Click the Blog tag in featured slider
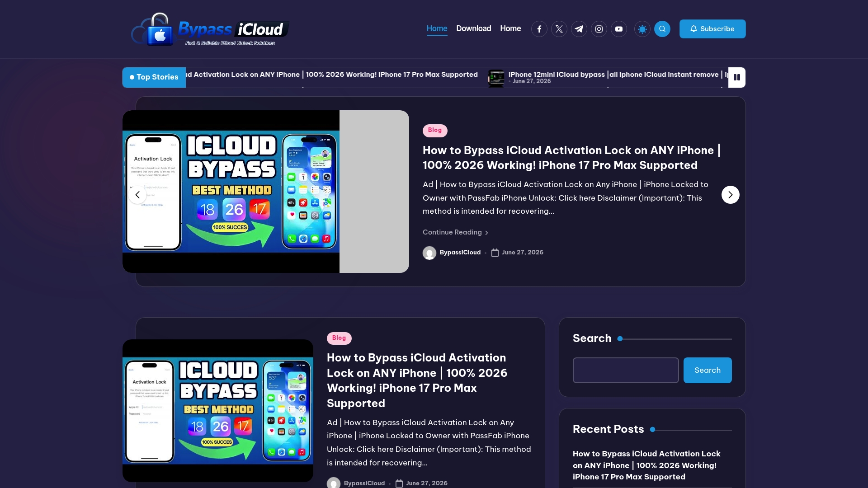Image resolution: width=868 pixels, height=488 pixels. tap(435, 131)
